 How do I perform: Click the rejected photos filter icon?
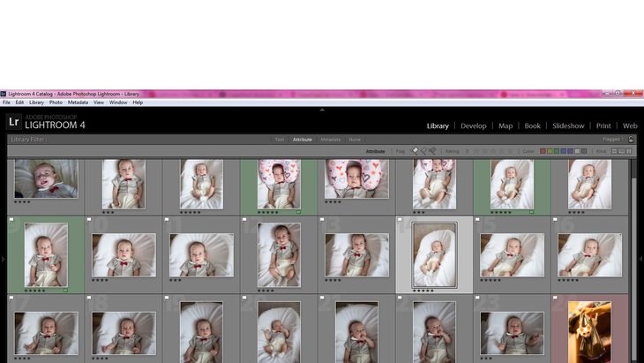(x=432, y=151)
